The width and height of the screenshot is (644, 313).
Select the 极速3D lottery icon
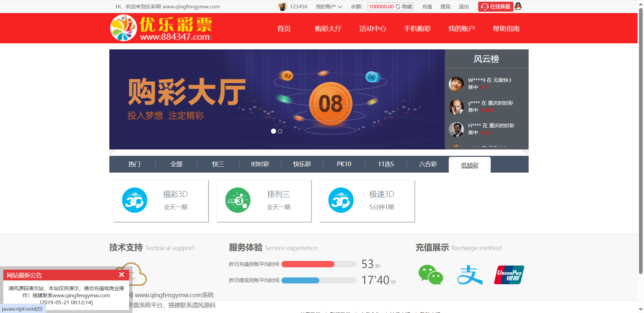(x=341, y=200)
